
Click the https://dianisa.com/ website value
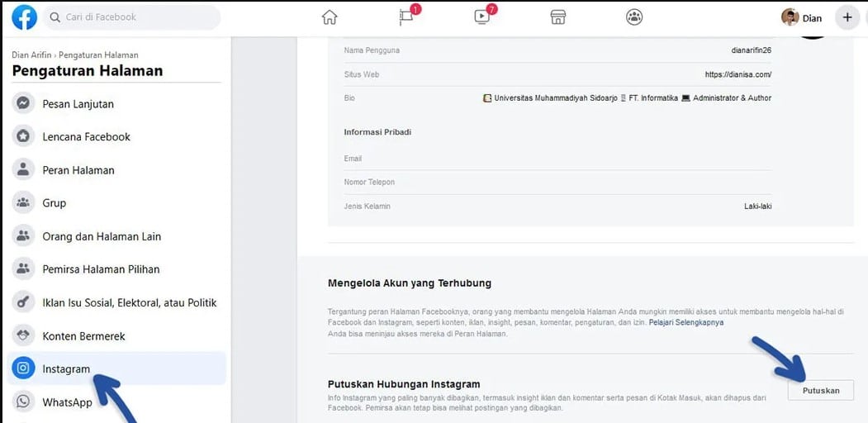pos(738,74)
